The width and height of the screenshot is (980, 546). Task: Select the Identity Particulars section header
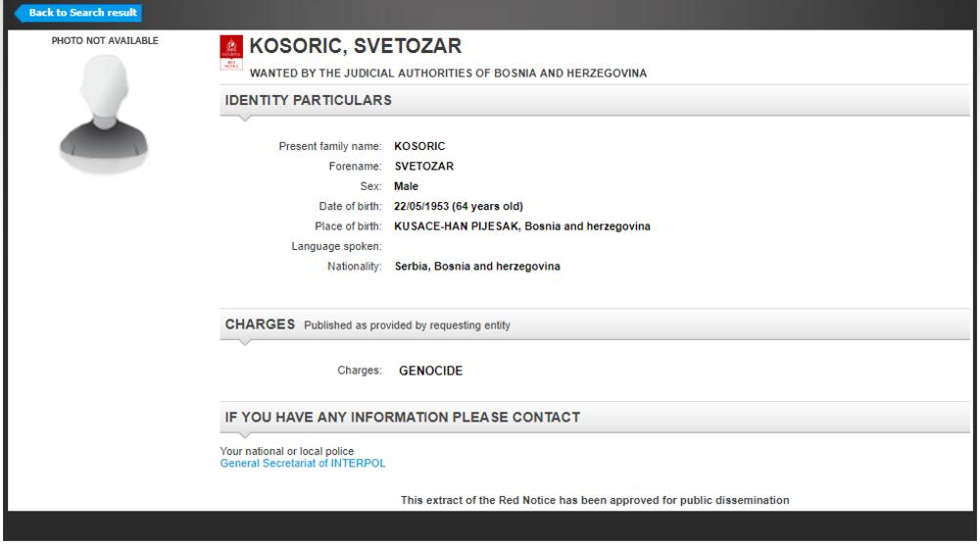308,99
